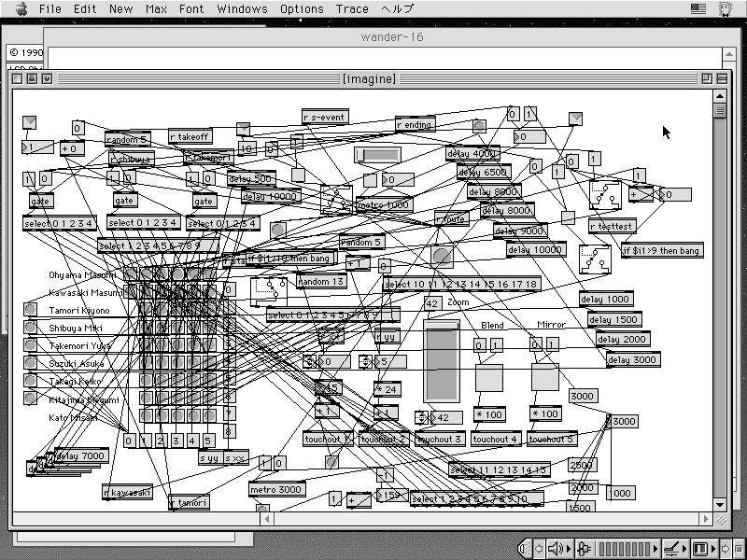Open the Trace menu
Image resolution: width=747 pixels, height=560 pixels.
(x=352, y=8)
